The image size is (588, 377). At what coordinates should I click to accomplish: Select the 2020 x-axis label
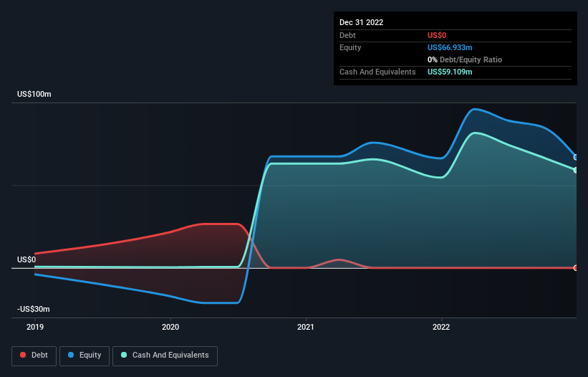(x=170, y=327)
